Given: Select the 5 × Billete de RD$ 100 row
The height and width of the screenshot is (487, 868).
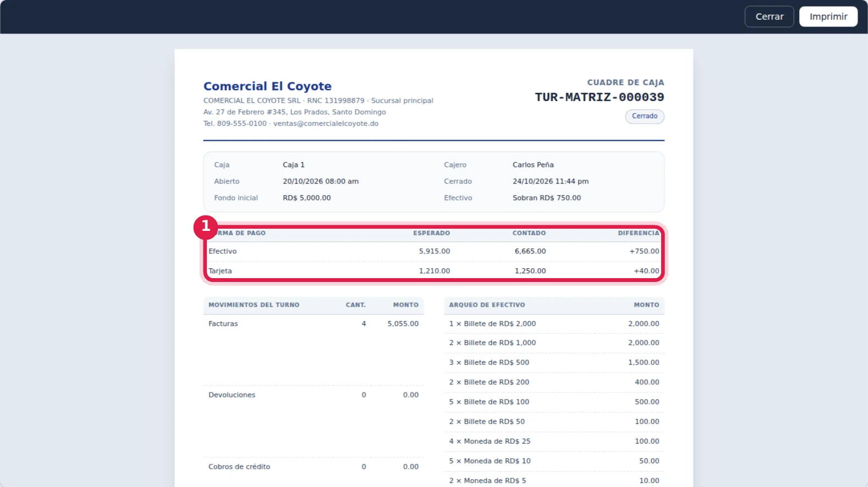Looking at the screenshot, I should (554, 402).
